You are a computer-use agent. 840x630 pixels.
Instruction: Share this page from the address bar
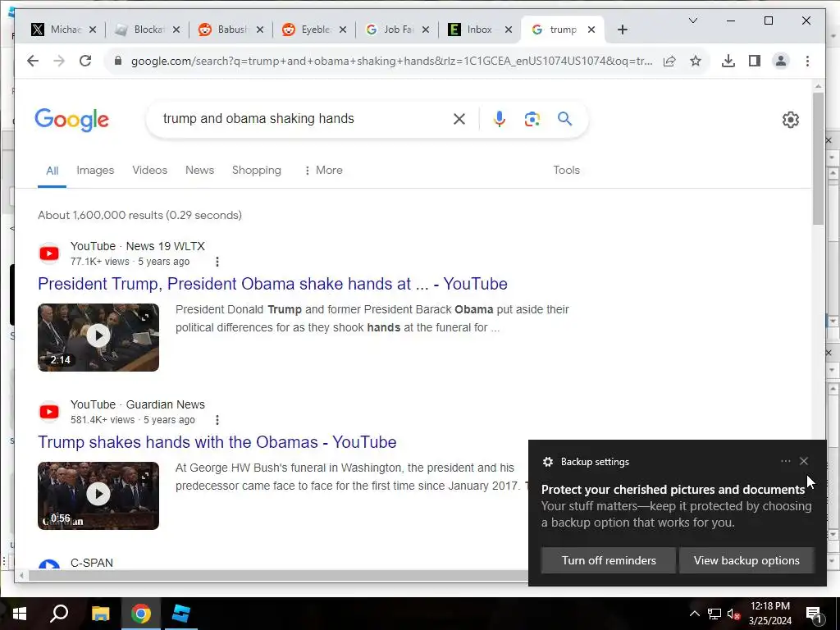(669, 61)
